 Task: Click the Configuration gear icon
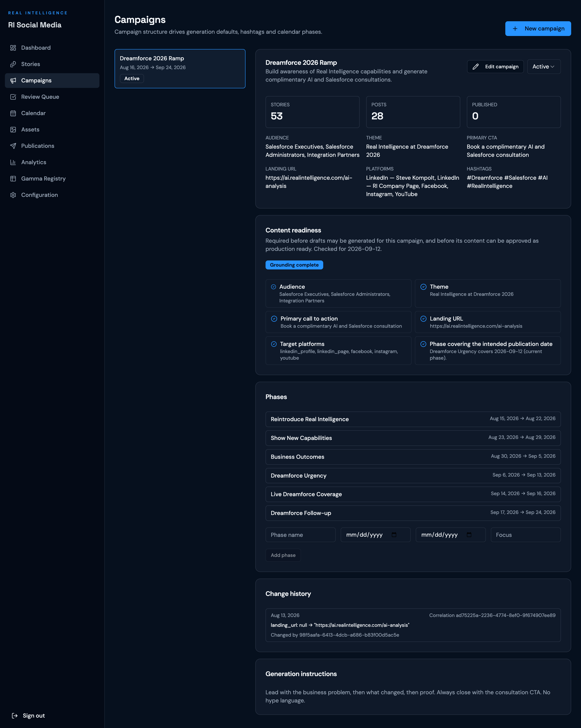[13, 195]
